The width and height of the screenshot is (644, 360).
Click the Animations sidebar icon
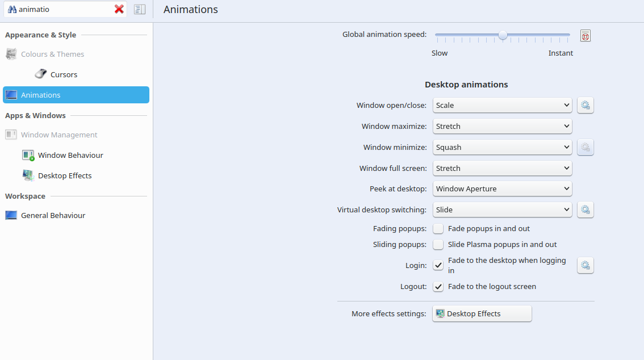(11, 95)
